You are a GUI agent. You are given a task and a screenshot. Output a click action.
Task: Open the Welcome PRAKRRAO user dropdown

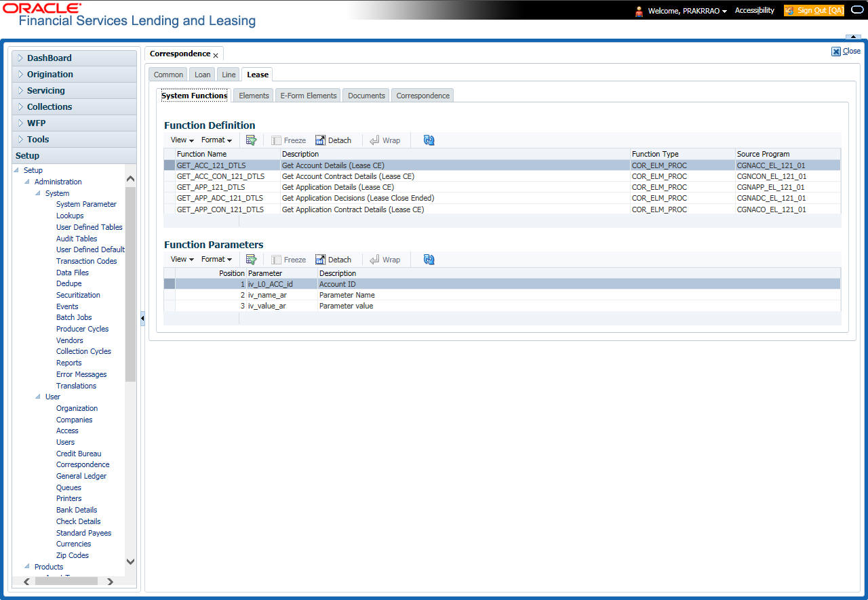pyautogui.click(x=688, y=11)
